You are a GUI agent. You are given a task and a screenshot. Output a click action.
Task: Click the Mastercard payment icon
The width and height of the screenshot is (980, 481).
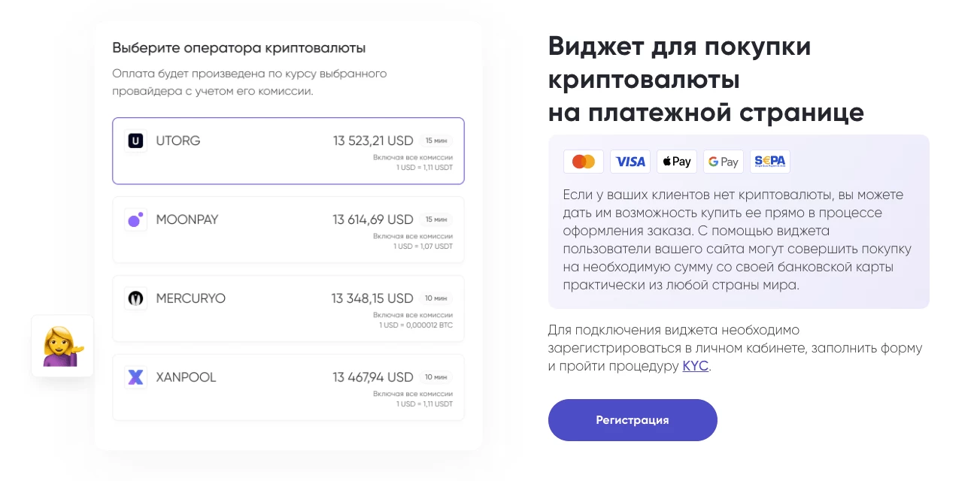pyautogui.click(x=584, y=162)
